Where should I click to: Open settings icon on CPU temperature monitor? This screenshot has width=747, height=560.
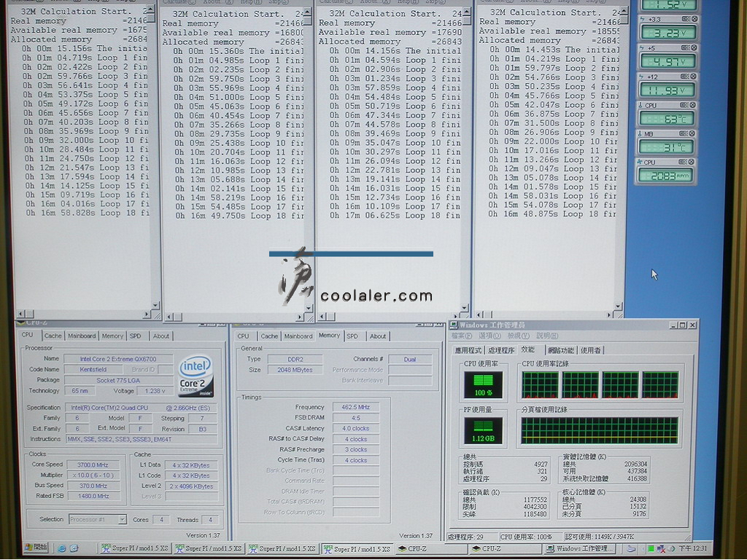tap(684, 105)
